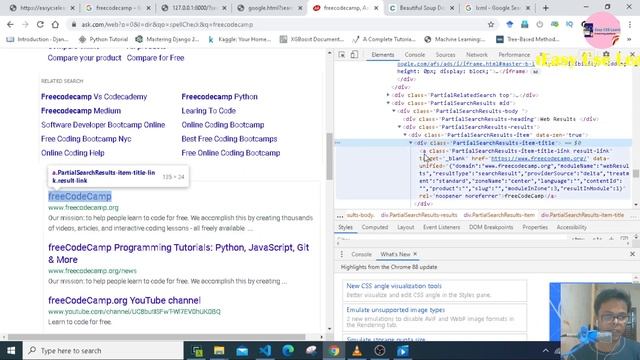Switch to the Sources tab
This screenshot has width=640, height=360.
coord(445,55)
